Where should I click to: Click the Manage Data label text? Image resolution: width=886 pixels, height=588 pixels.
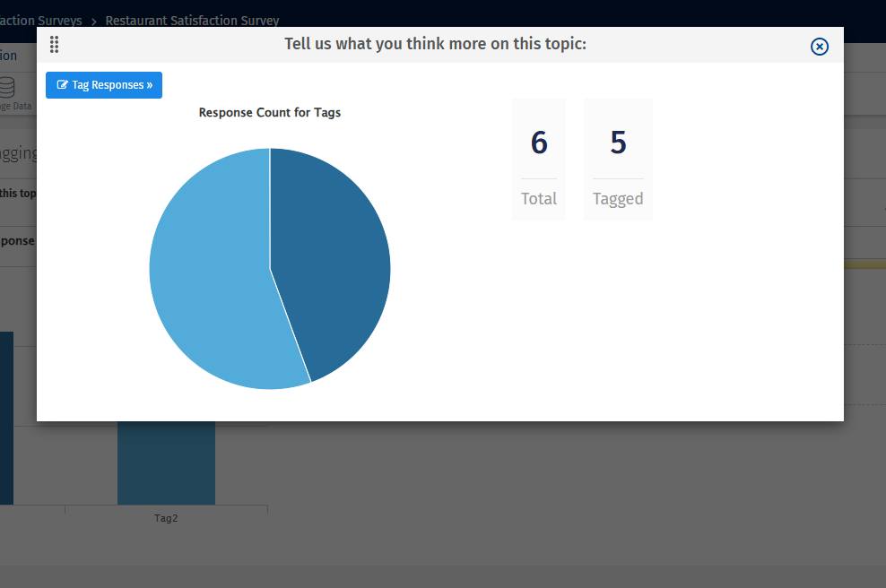(x=15, y=105)
